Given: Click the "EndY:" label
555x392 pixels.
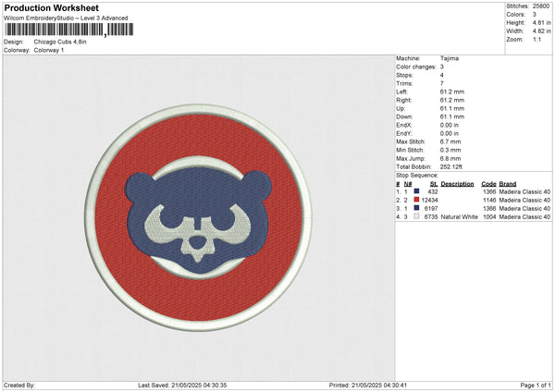Looking at the screenshot, I should tap(404, 133).
